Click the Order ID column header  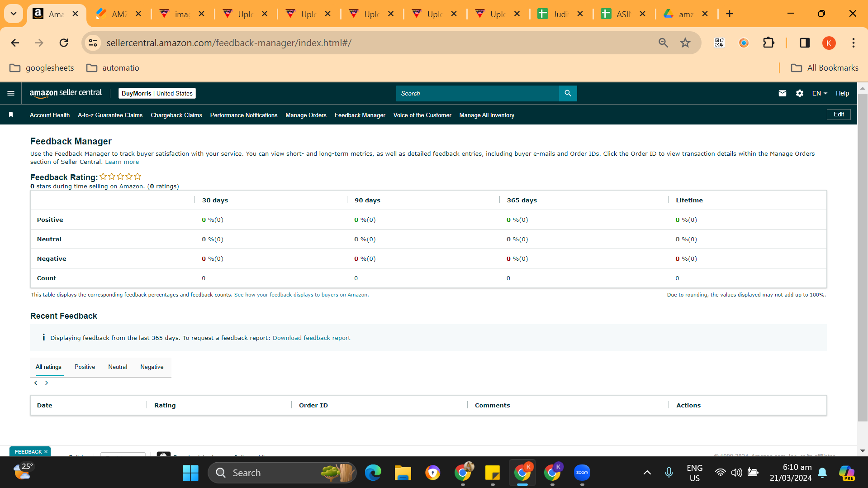tap(313, 406)
